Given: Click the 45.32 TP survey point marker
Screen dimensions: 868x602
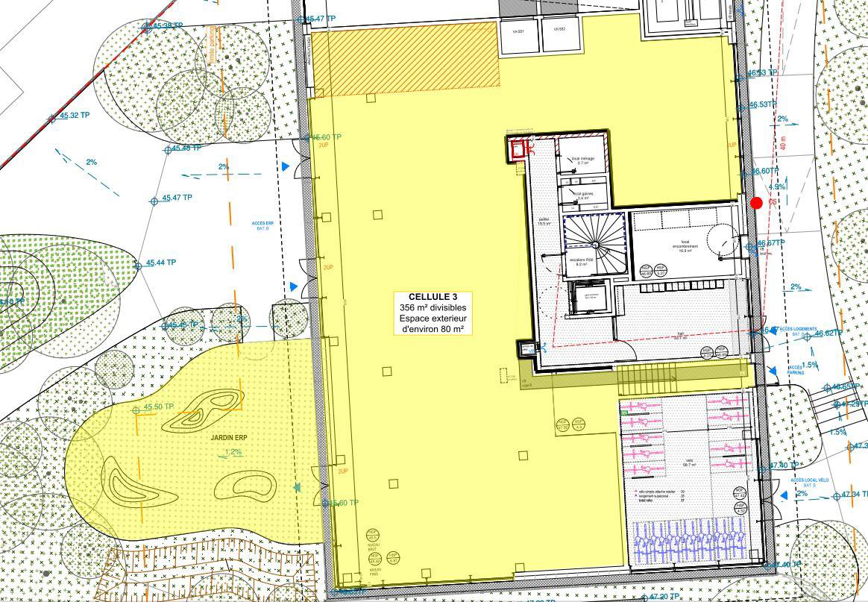Looking at the screenshot, I should [52, 117].
